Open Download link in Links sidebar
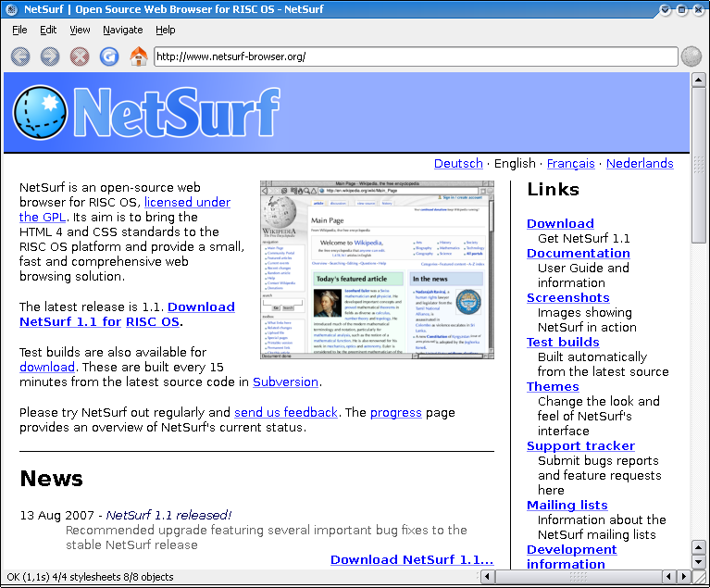The image size is (710, 588). pyautogui.click(x=560, y=223)
